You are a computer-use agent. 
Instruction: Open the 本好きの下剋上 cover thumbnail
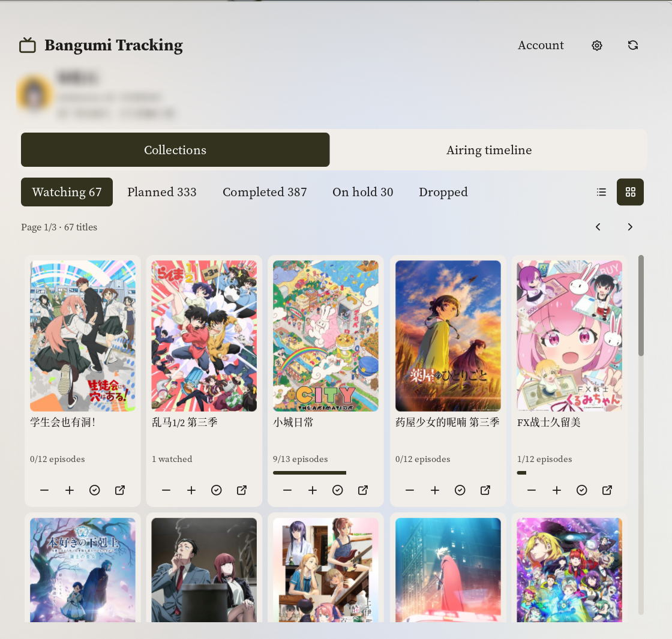pyautogui.click(x=83, y=570)
